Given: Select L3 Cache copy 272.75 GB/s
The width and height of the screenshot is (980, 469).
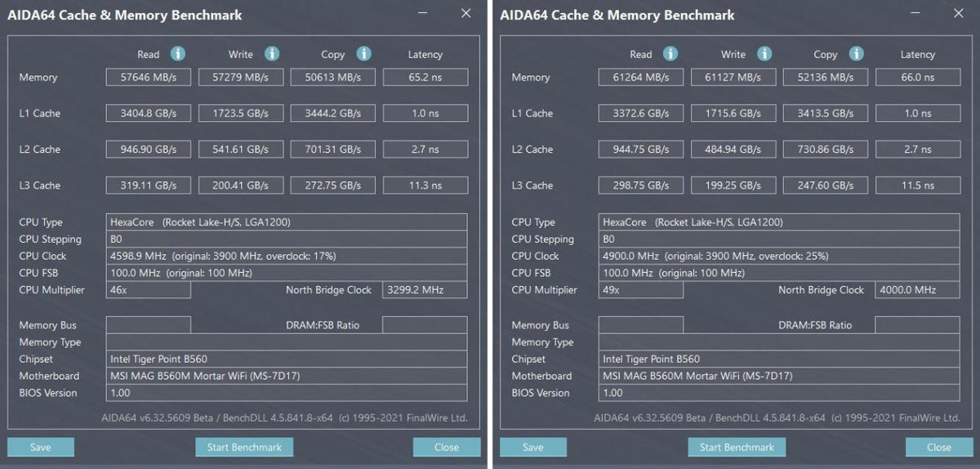Looking at the screenshot, I should [x=333, y=185].
